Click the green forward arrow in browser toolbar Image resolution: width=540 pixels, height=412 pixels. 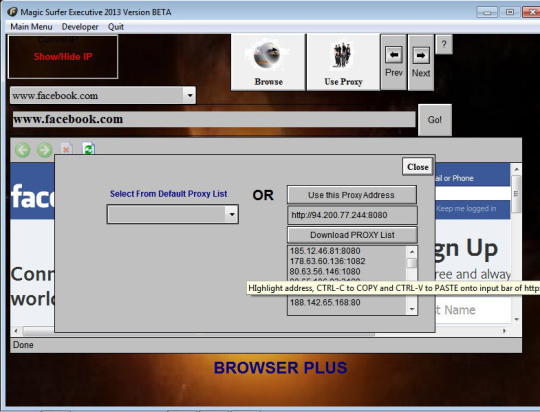[x=45, y=150]
